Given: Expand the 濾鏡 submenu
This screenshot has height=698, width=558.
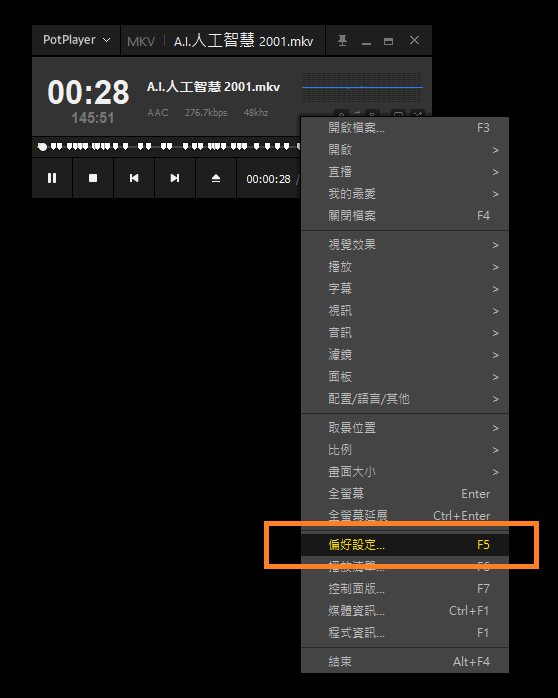Looking at the screenshot, I should click(405, 355).
